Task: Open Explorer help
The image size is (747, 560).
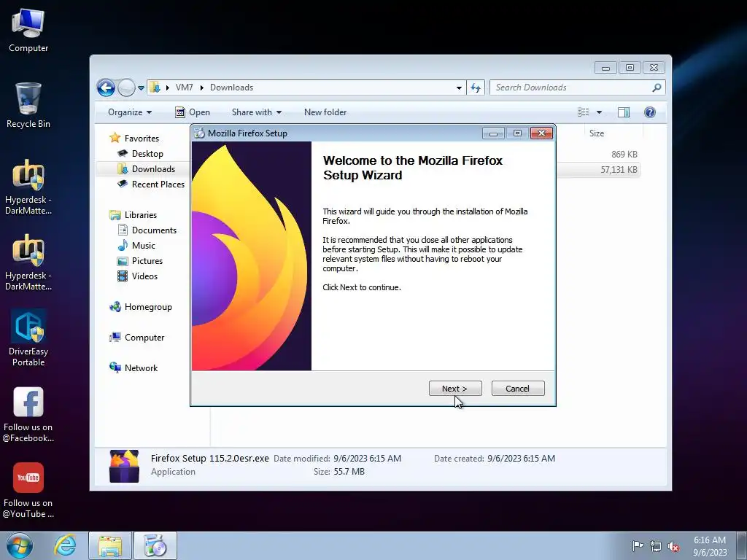Action: coord(650,112)
